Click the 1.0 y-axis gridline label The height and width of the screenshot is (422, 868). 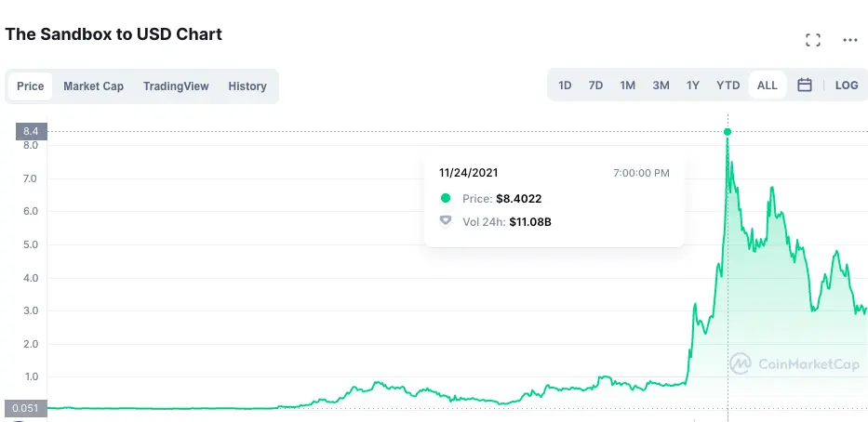31,376
